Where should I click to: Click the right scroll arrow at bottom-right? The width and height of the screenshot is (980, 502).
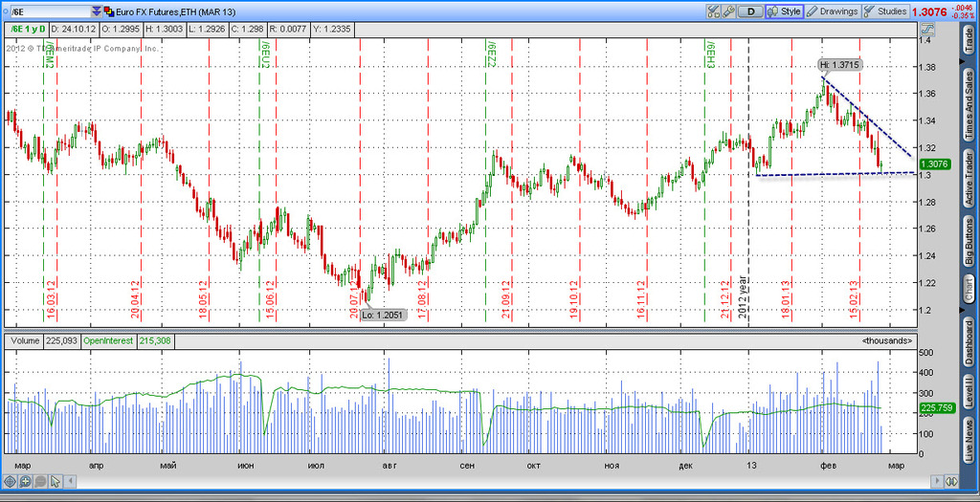pyautogui.click(x=936, y=481)
